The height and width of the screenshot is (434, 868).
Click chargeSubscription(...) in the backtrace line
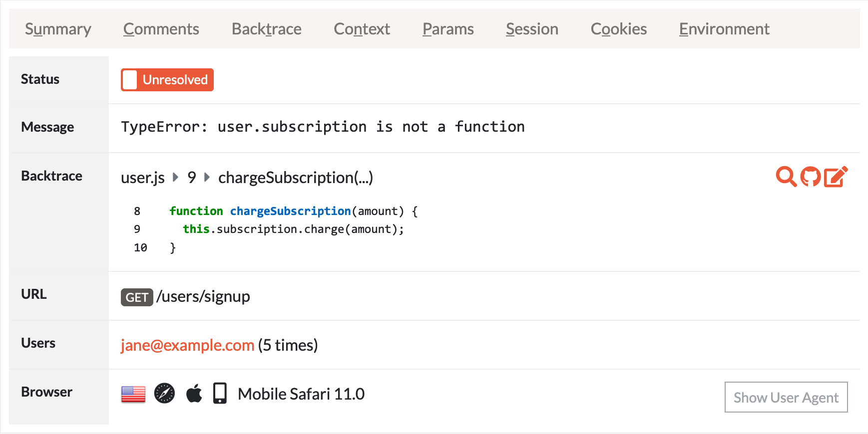coord(296,178)
